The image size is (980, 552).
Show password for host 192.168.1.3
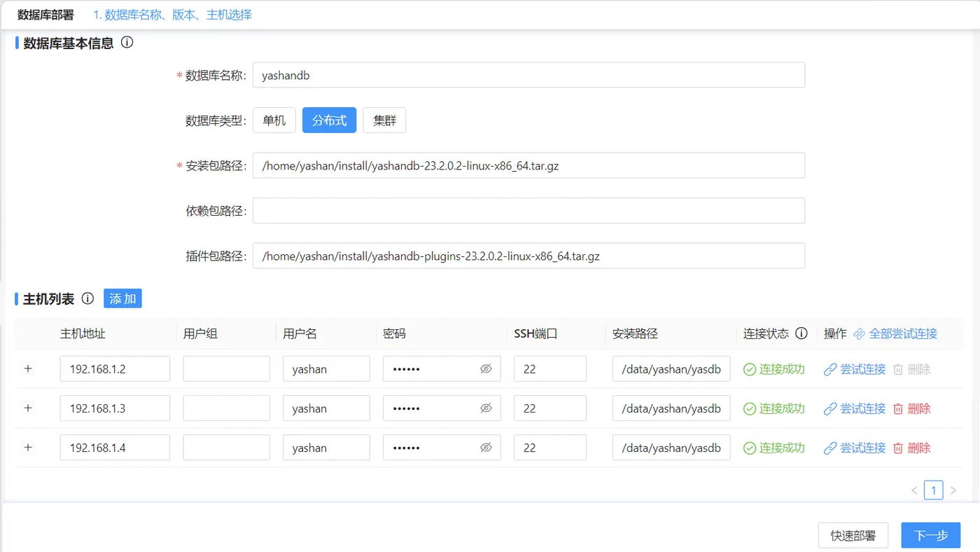click(x=486, y=408)
